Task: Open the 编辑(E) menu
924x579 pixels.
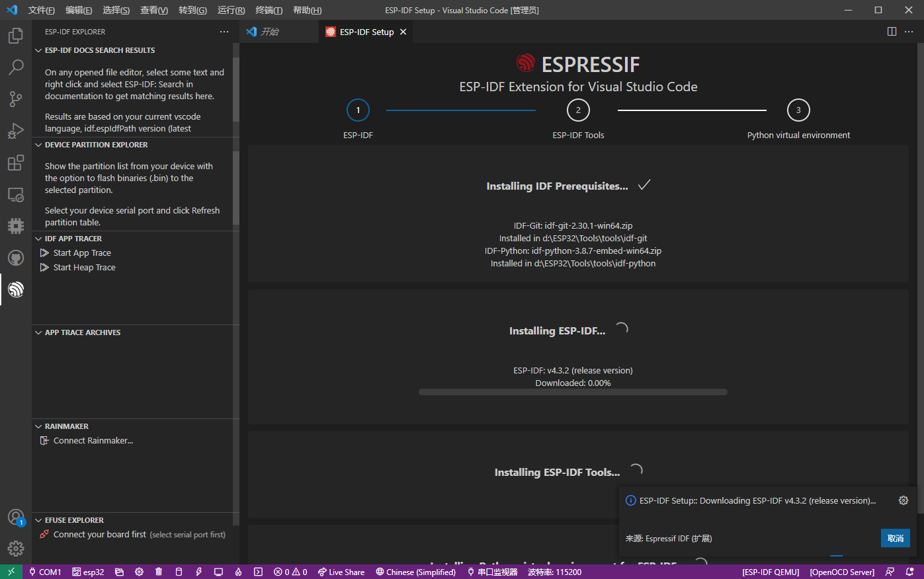Action: coord(79,10)
